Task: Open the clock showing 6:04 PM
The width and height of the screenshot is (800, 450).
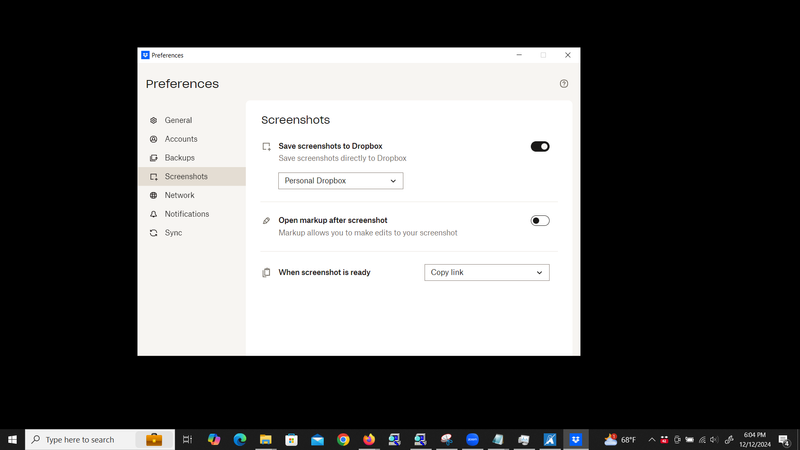Action: pos(755,439)
